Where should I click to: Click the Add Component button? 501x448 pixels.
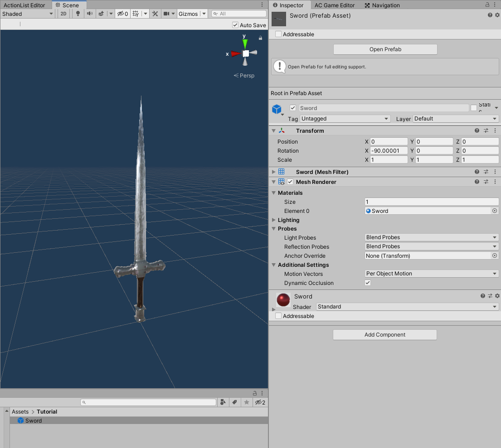click(384, 335)
